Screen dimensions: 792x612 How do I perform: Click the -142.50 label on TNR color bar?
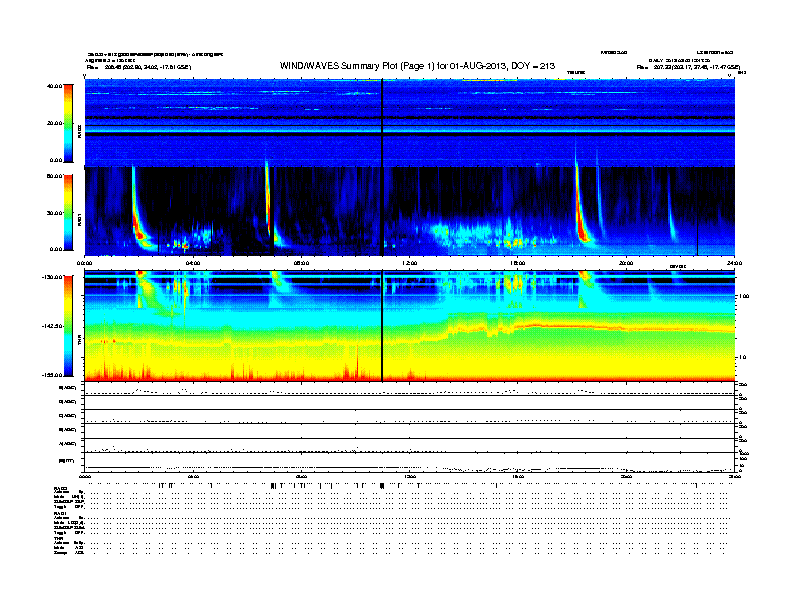click(x=52, y=326)
